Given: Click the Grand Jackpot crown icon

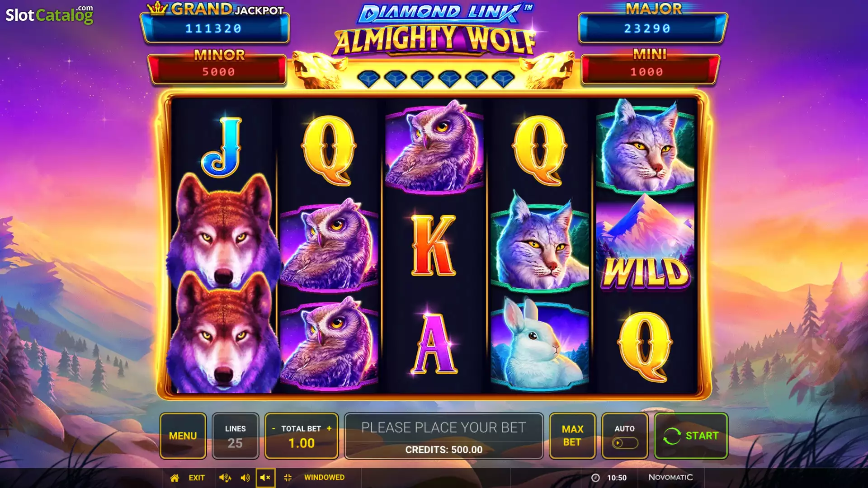Looking at the screenshot, I should point(157,8).
